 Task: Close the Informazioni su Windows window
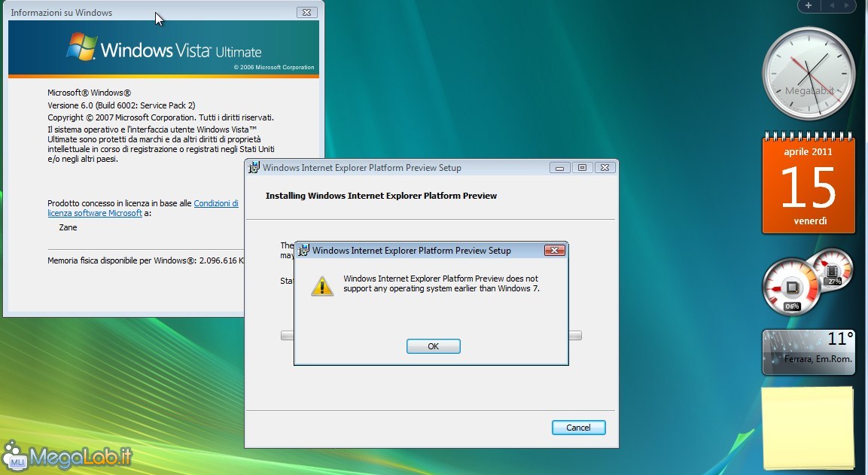click(306, 12)
